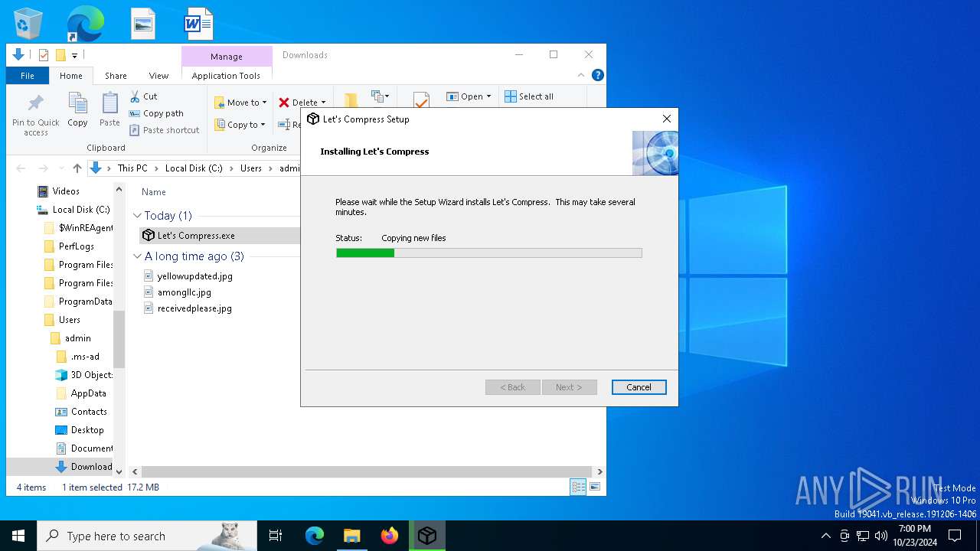Click the horizontal scrollbar in file list
The height and width of the screenshot is (551, 980).
[367, 471]
